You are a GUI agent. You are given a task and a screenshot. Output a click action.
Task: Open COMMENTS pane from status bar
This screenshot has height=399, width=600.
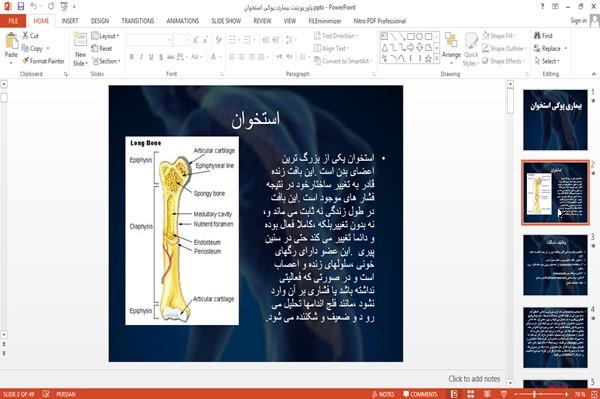coord(420,394)
